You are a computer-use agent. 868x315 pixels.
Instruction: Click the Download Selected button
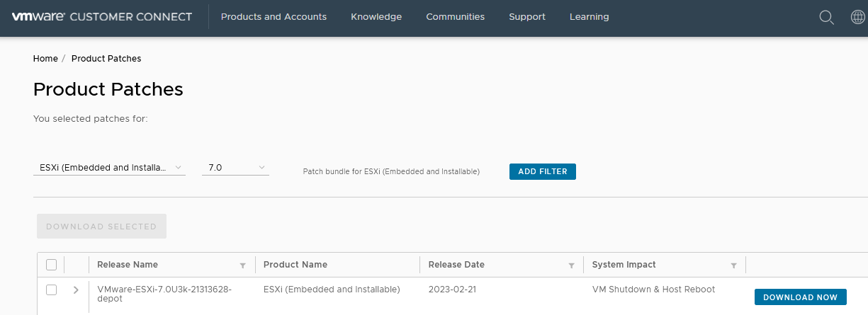pyautogui.click(x=101, y=227)
